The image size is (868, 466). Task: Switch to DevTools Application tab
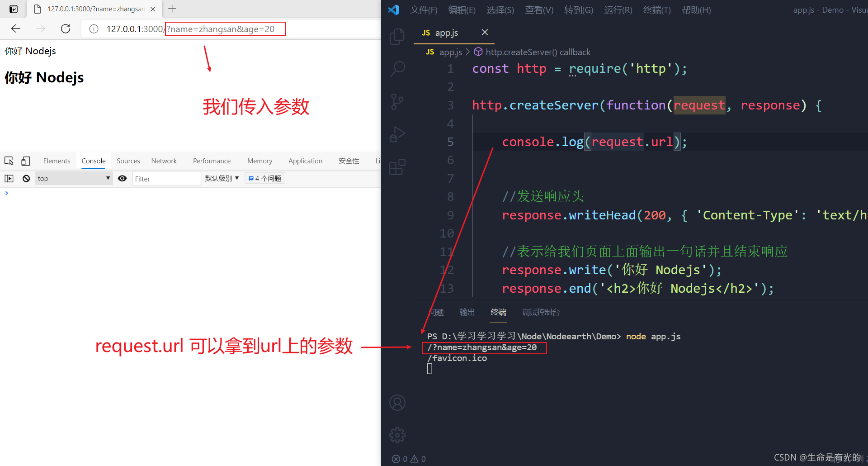point(305,161)
